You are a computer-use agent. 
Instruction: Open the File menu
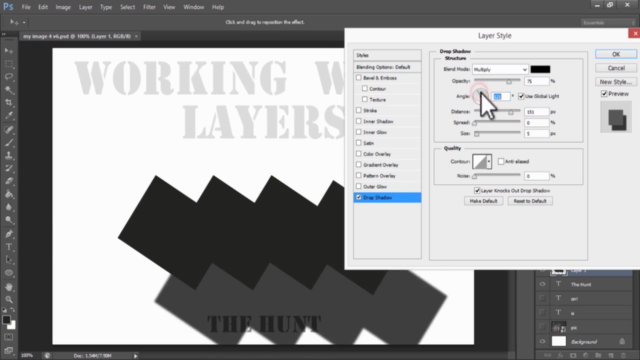click(x=26, y=7)
